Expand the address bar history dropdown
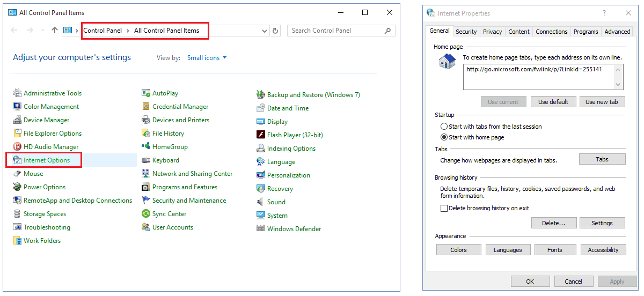Screen dimensions: 644x296 tap(265, 31)
